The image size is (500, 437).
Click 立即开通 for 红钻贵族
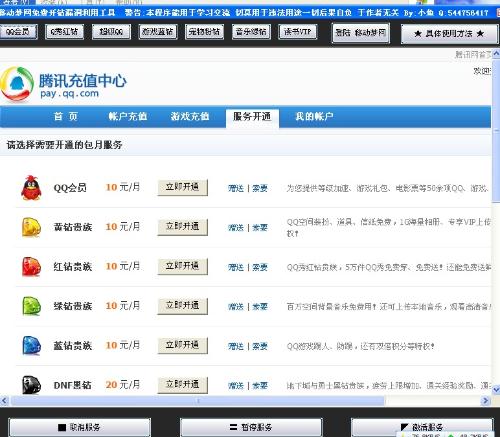(x=182, y=266)
